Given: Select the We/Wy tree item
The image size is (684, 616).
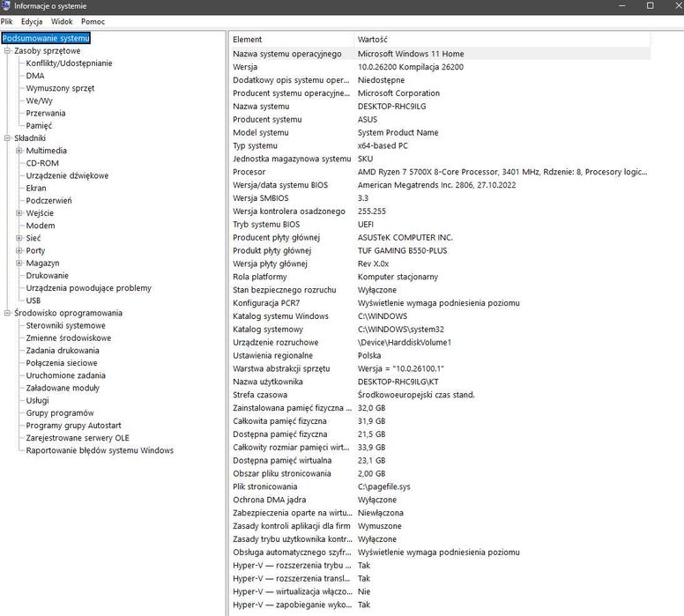Looking at the screenshot, I should [x=40, y=100].
